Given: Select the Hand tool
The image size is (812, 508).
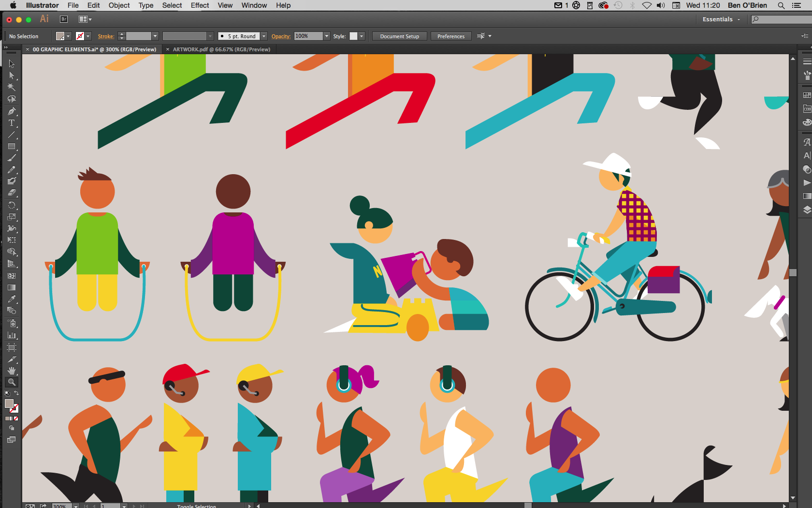Looking at the screenshot, I should (12, 371).
